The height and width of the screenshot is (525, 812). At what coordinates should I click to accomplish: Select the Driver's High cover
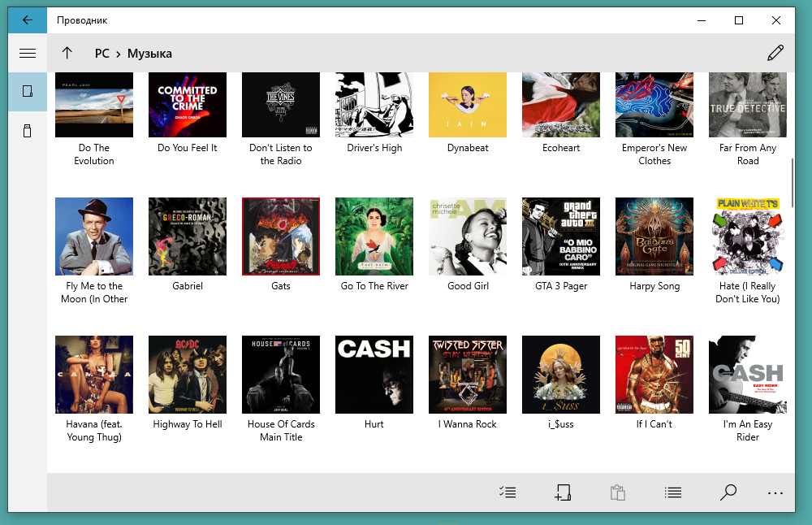coord(374,105)
